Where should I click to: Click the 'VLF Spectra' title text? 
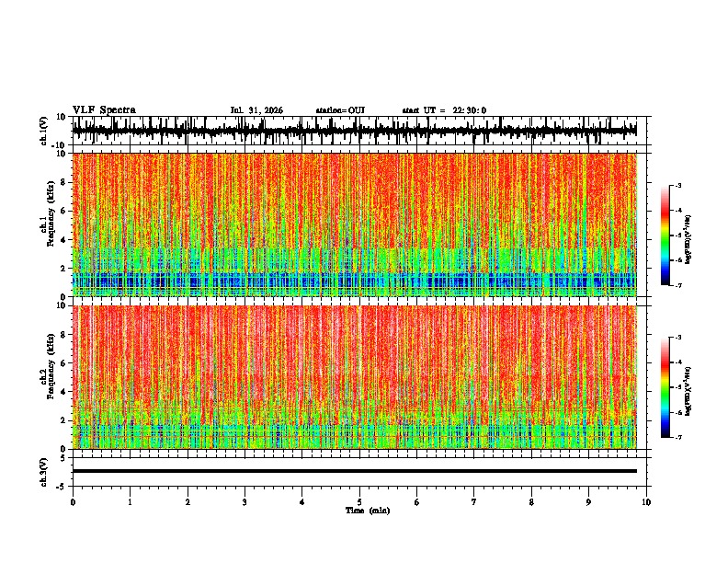tap(105, 110)
